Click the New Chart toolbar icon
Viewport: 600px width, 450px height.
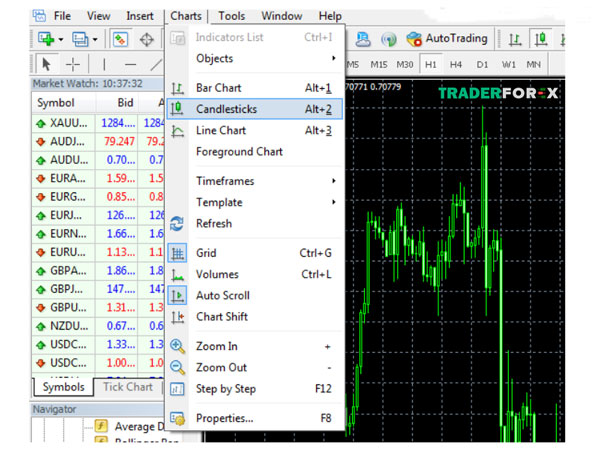(46, 39)
